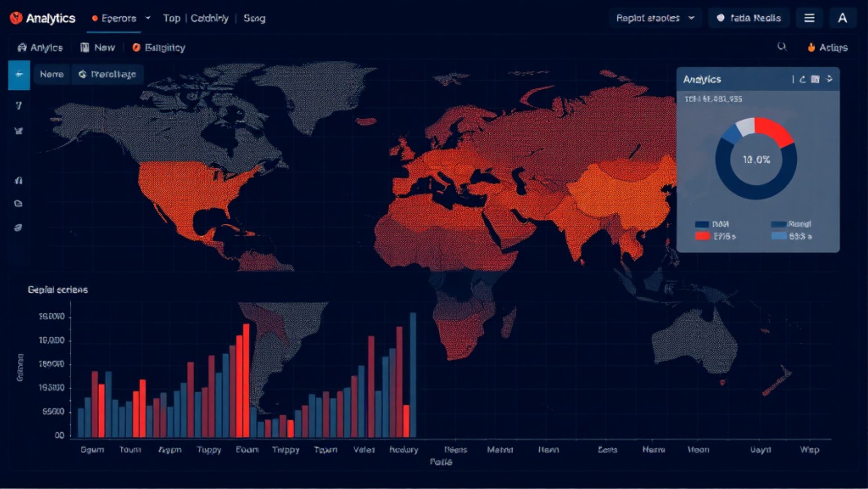Toggle the fatia Nealis switch
This screenshot has width=868, height=489.
749,18
